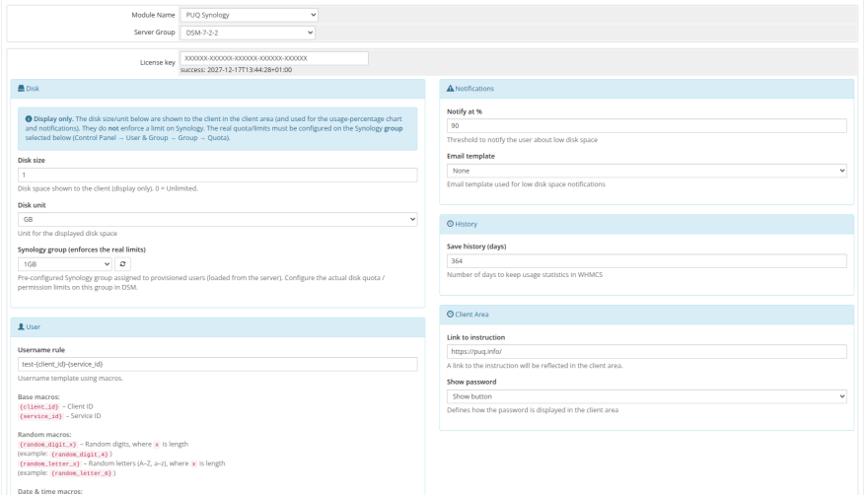Click the History clock icon

tap(450, 224)
